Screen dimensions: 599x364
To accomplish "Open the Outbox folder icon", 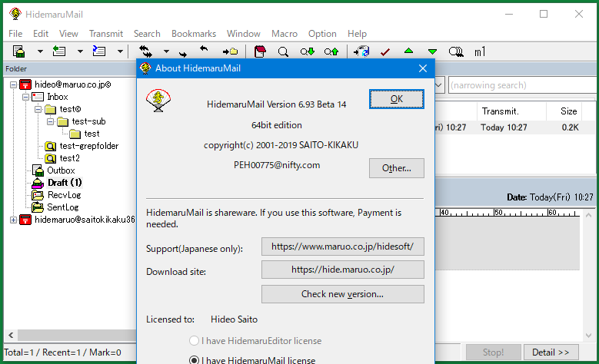I will click(38, 170).
